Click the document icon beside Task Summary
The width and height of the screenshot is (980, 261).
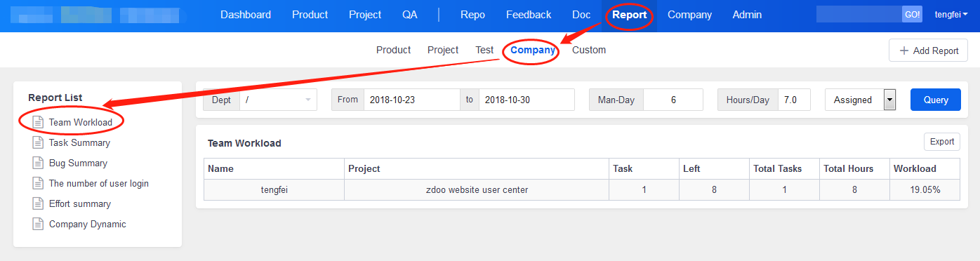[x=38, y=142]
